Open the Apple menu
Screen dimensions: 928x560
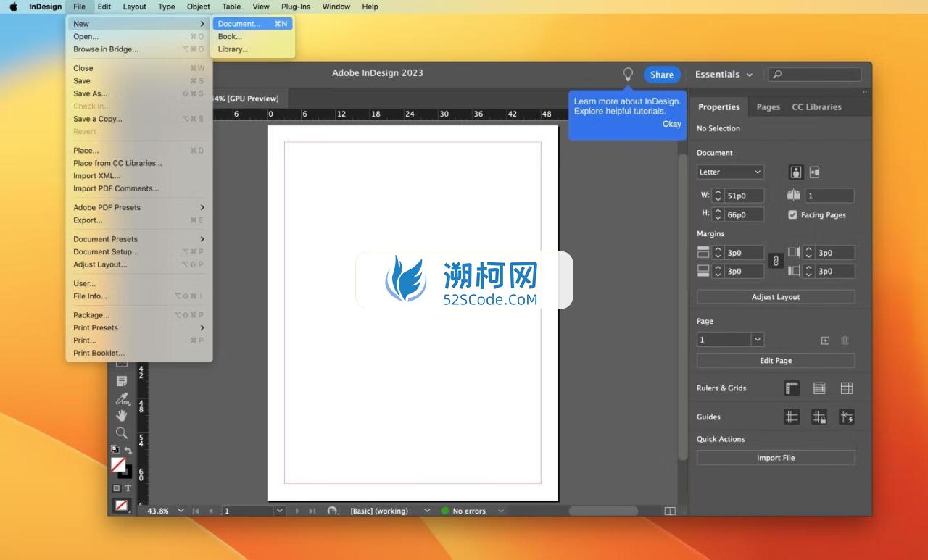[13, 7]
